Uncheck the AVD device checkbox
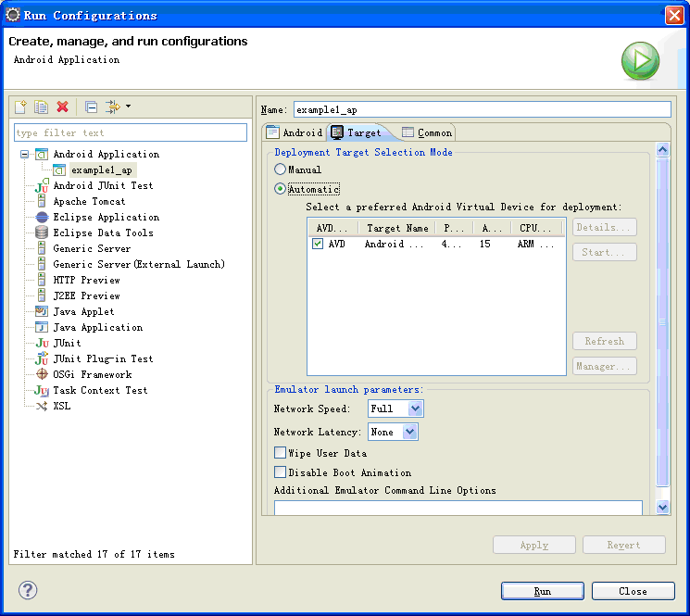 pos(318,244)
